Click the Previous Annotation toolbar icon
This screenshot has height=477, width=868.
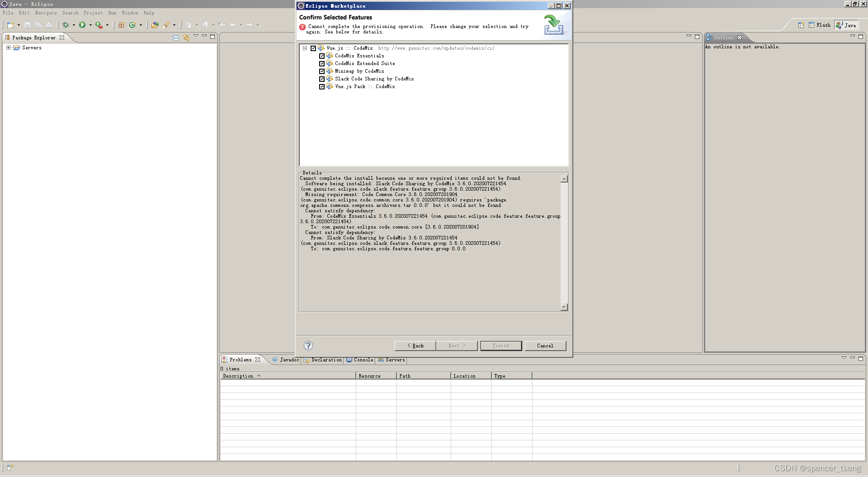click(x=205, y=25)
